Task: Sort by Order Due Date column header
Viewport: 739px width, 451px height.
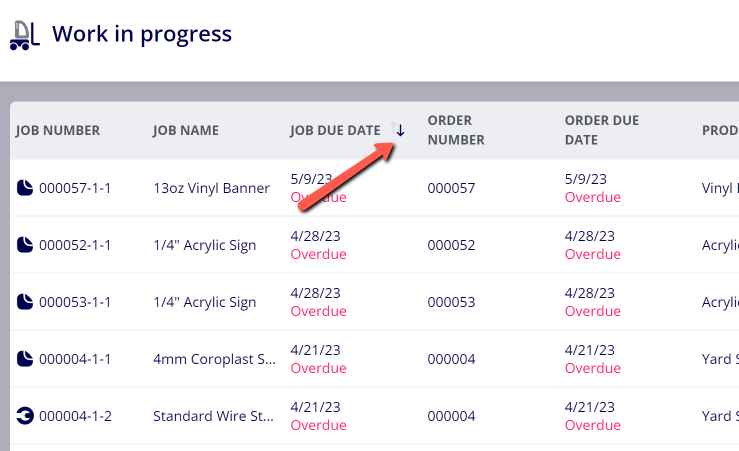Action: point(601,130)
